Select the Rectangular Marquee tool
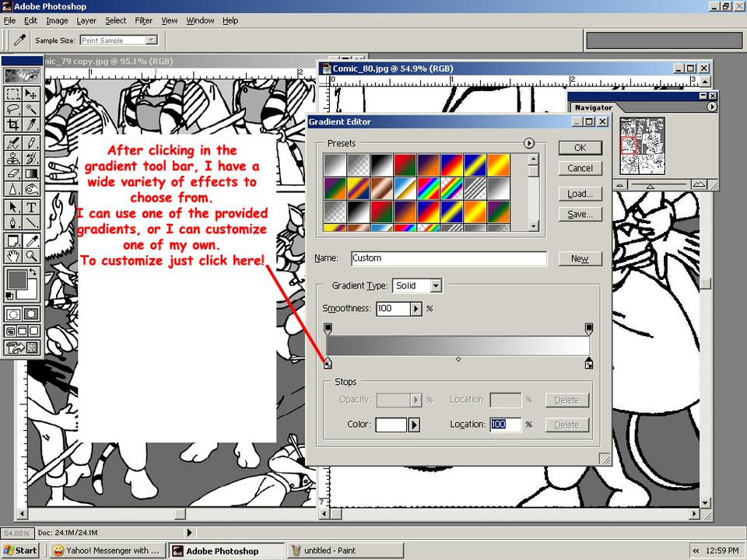The width and height of the screenshot is (747, 560). [x=13, y=94]
